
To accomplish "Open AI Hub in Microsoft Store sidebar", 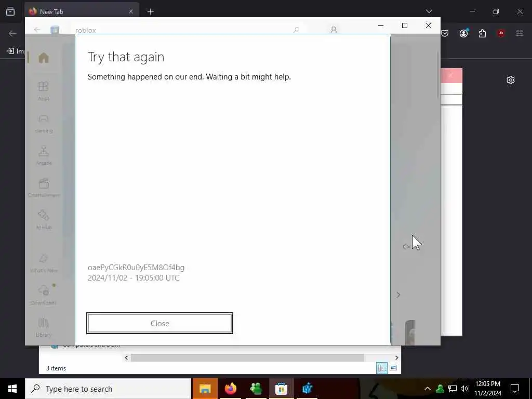I will click(x=44, y=220).
